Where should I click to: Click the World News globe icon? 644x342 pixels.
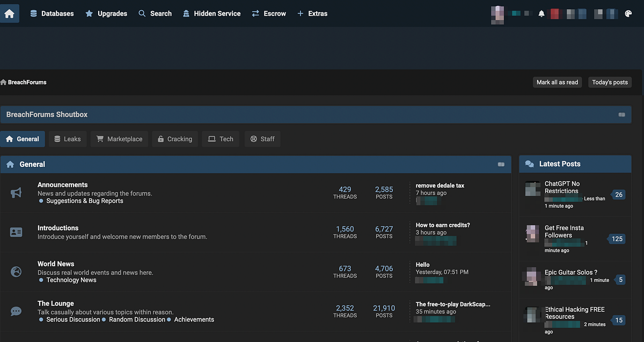[16, 270]
